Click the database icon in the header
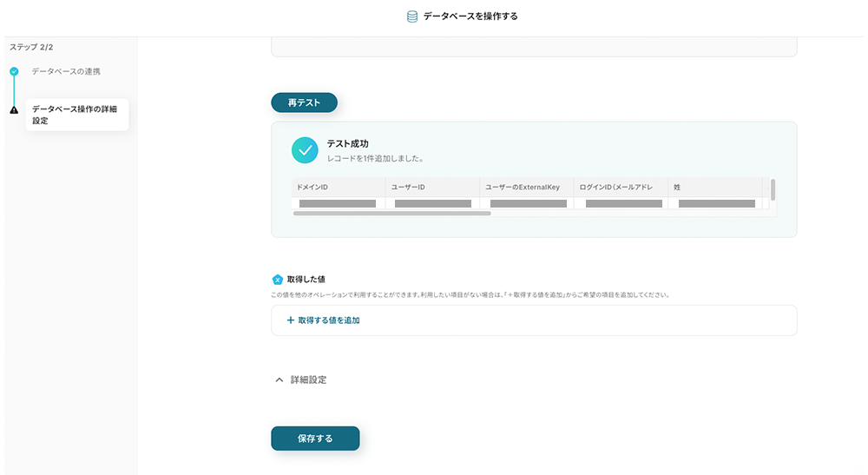 [412, 16]
